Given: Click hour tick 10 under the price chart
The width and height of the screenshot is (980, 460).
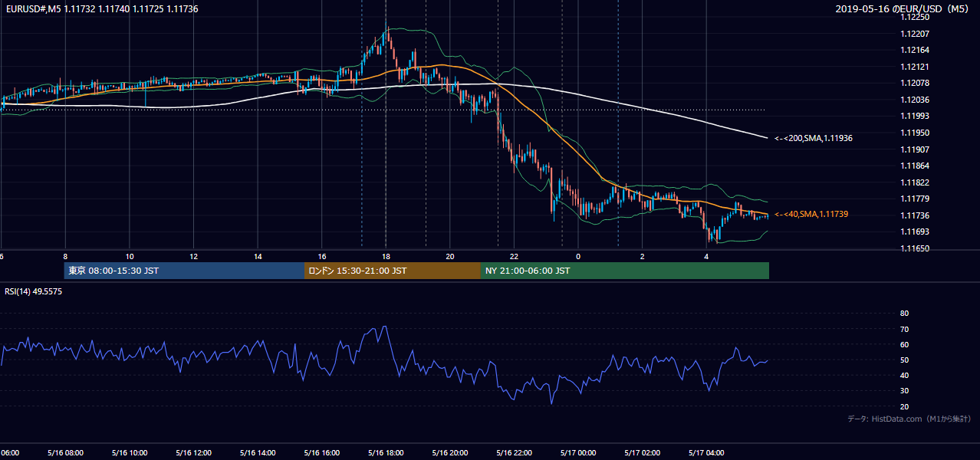Looking at the screenshot, I should pos(130,256).
